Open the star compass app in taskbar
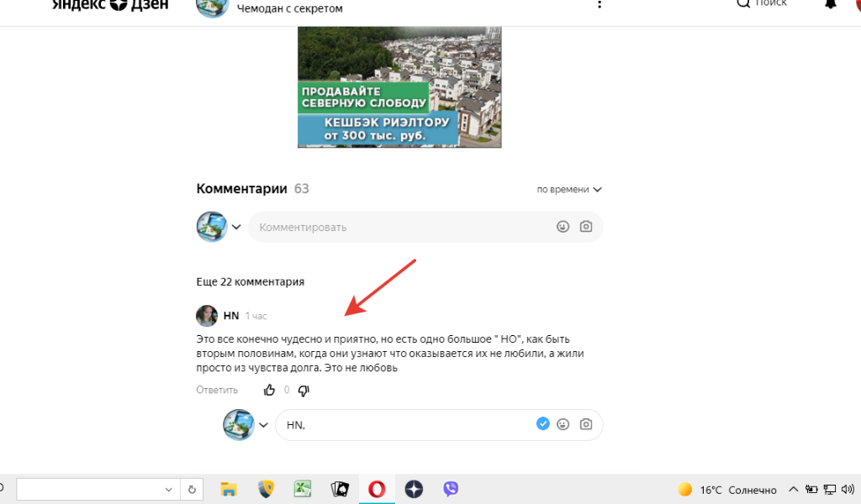 (x=414, y=489)
